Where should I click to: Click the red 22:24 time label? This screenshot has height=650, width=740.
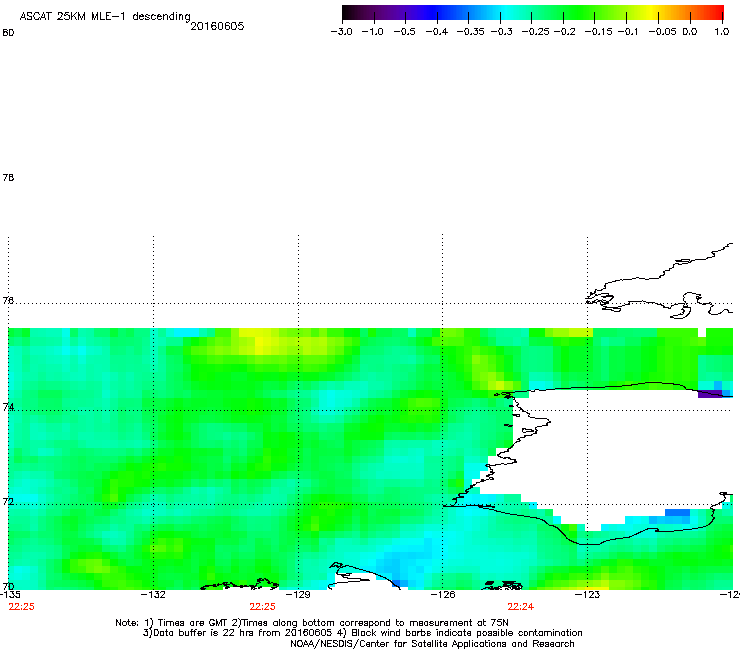[x=521, y=607]
